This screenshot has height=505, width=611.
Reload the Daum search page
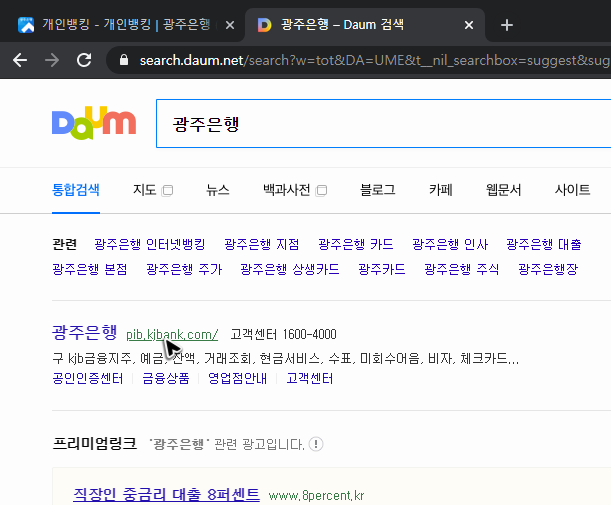[84, 60]
